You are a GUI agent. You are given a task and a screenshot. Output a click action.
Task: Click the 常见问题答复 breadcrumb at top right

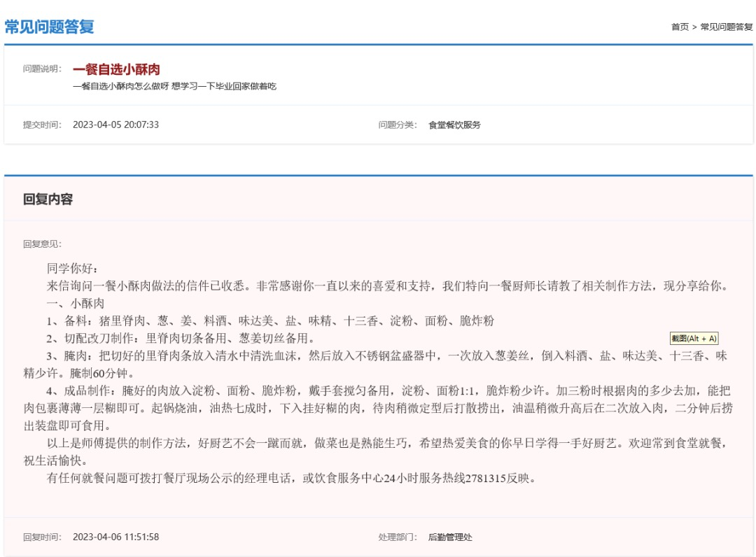pyautogui.click(x=726, y=27)
